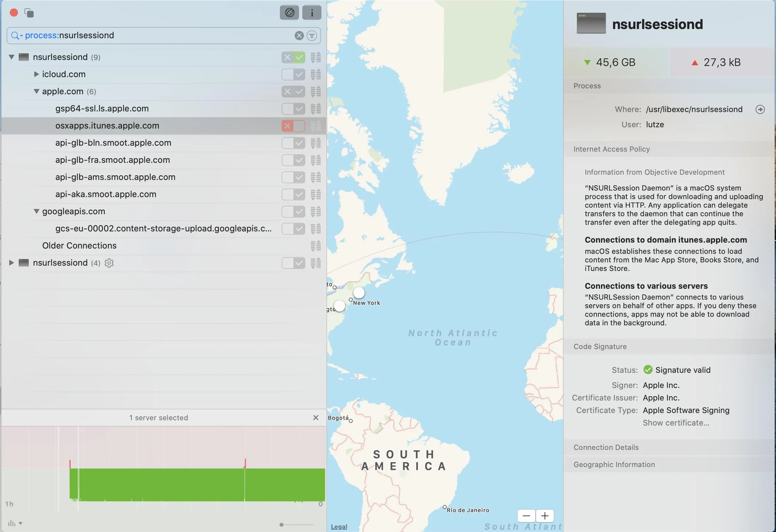Expand the nsurlsessiond (4) process

click(x=11, y=263)
